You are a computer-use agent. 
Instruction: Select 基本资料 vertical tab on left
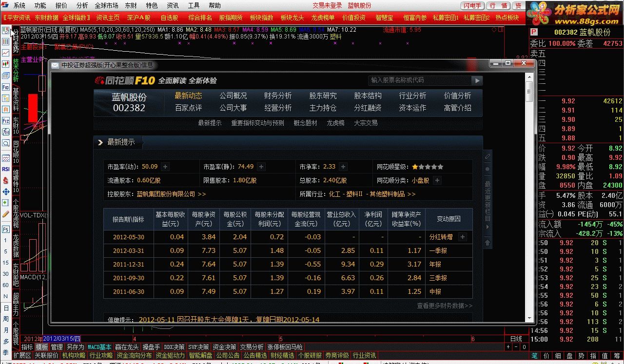[x=16, y=99]
